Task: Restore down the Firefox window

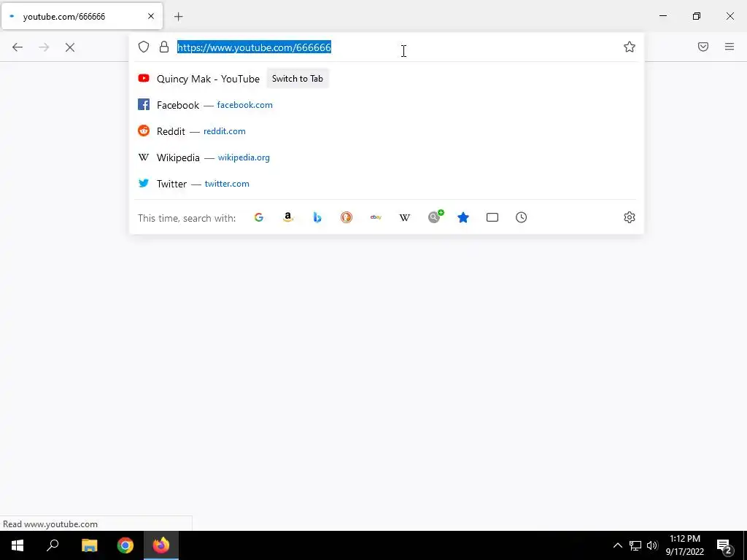Action: [x=697, y=16]
